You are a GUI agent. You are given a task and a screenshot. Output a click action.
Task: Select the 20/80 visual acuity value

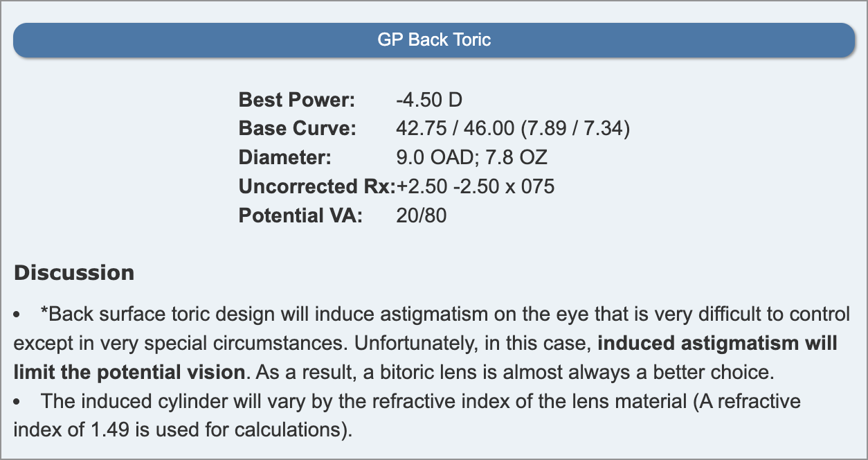[x=422, y=216]
